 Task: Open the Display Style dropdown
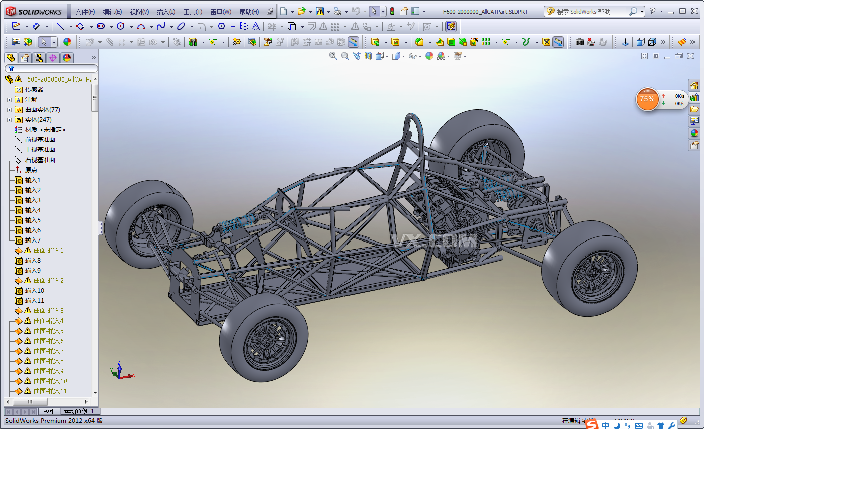coord(404,56)
